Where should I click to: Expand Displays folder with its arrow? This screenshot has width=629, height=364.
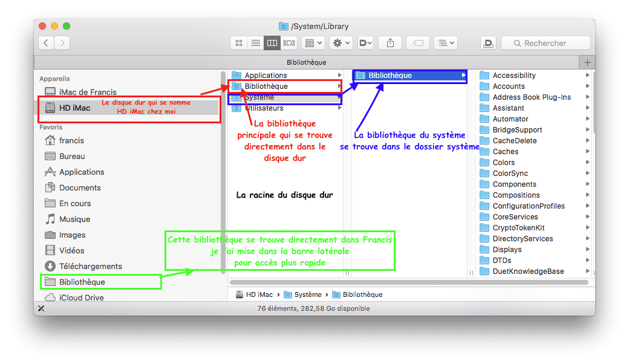tap(587, 249)
